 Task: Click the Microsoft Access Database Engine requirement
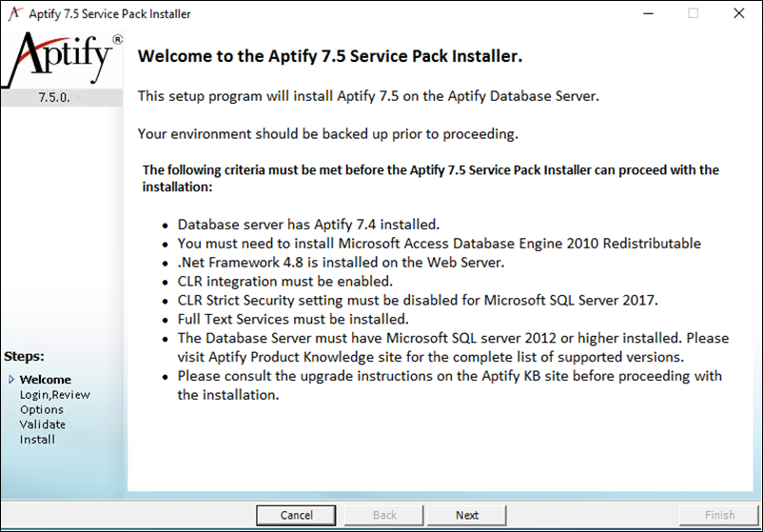point(439,244)
